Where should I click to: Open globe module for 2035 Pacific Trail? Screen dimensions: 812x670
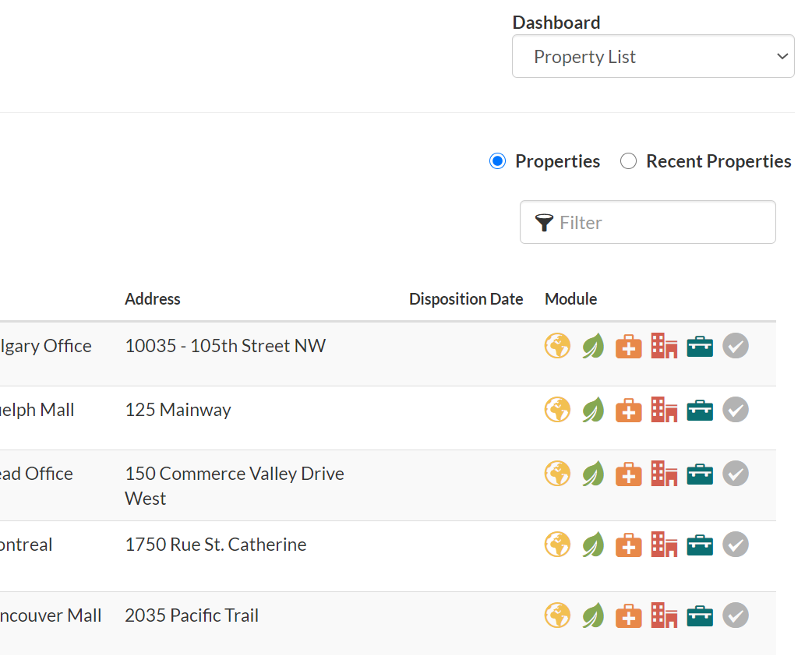[557, 615]
